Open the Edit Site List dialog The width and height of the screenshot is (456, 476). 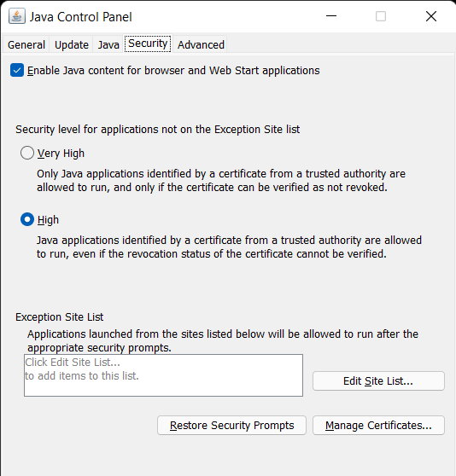(378, 381)
